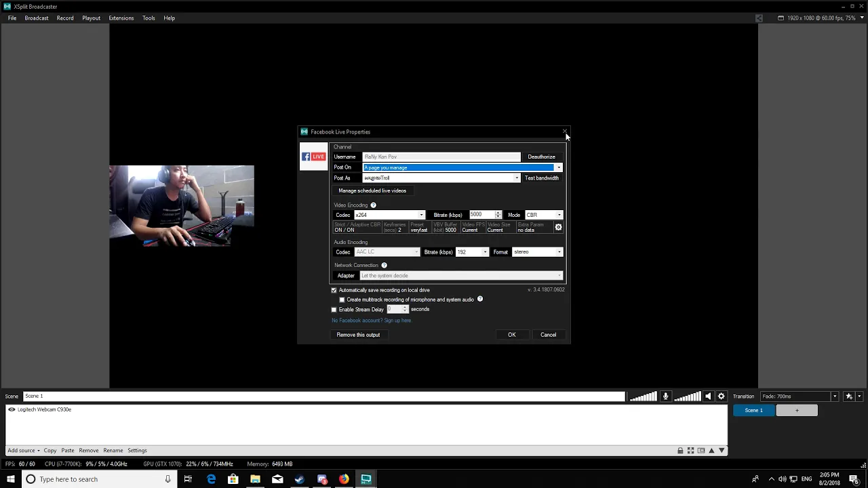Select the Scene 1 button
The width and height of the screenshot is (868, 488).
pyautogui.click(x=753, y=411)
